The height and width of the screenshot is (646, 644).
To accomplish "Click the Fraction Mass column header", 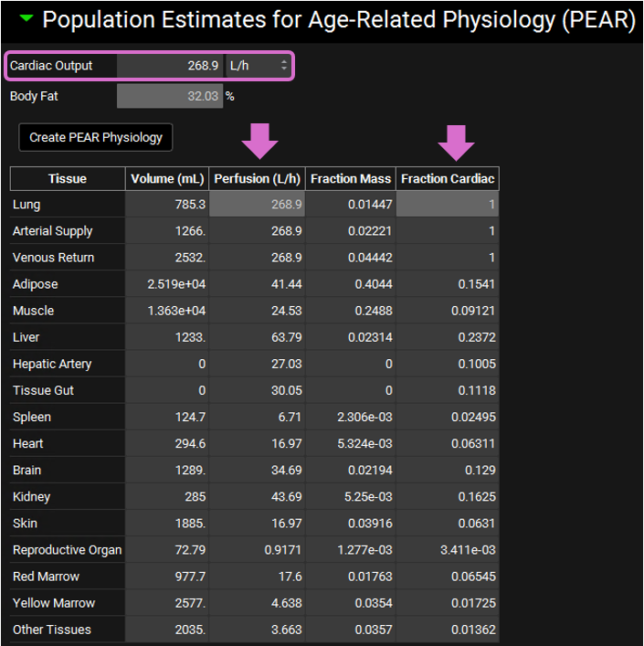I will click(x=351, y=179).
